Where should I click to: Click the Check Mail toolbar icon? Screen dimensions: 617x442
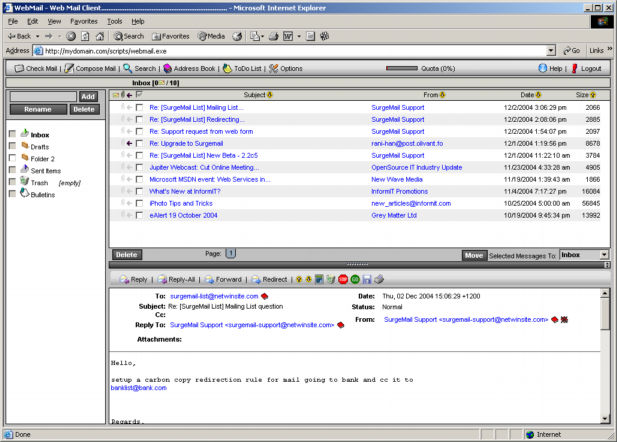click(18, 69)
